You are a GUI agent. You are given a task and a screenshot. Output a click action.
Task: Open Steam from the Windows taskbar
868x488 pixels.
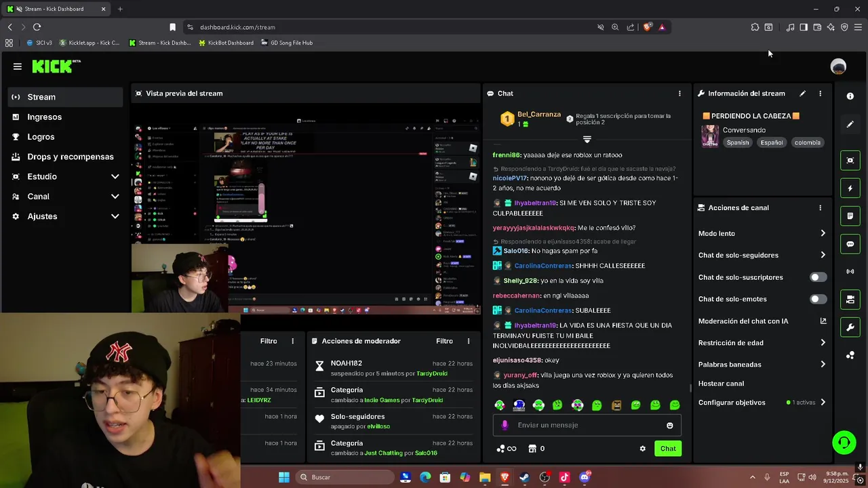[x=524, y=477]
